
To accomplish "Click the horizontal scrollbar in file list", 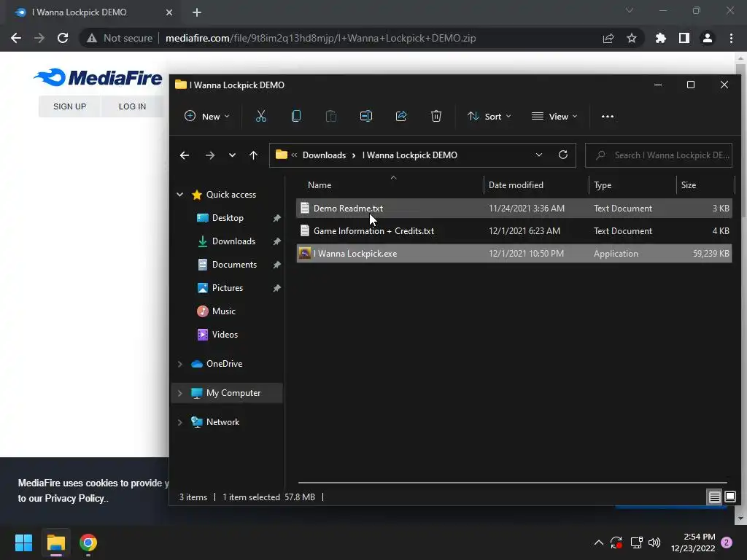I will (513, 483).
